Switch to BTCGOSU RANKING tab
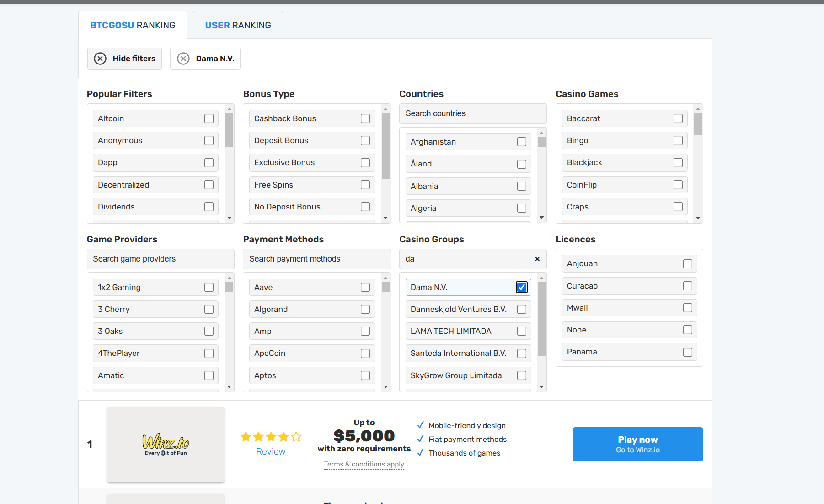824x504 pixels. [x=133, y=25]
